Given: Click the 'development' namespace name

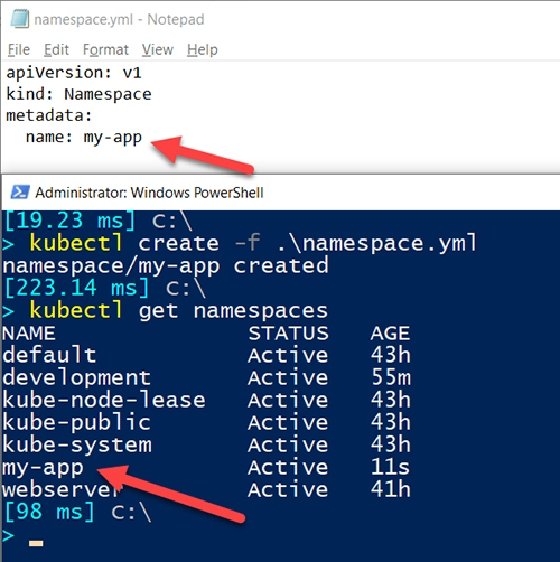Looking at the screenshot, I should (76, 378).
